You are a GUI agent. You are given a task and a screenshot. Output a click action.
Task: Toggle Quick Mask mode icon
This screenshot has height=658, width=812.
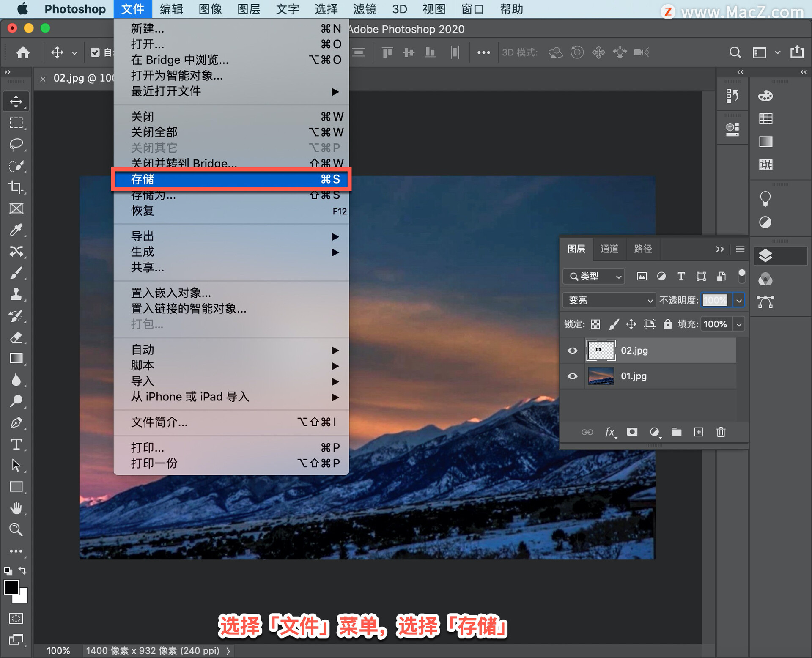[x=16, y=618]
